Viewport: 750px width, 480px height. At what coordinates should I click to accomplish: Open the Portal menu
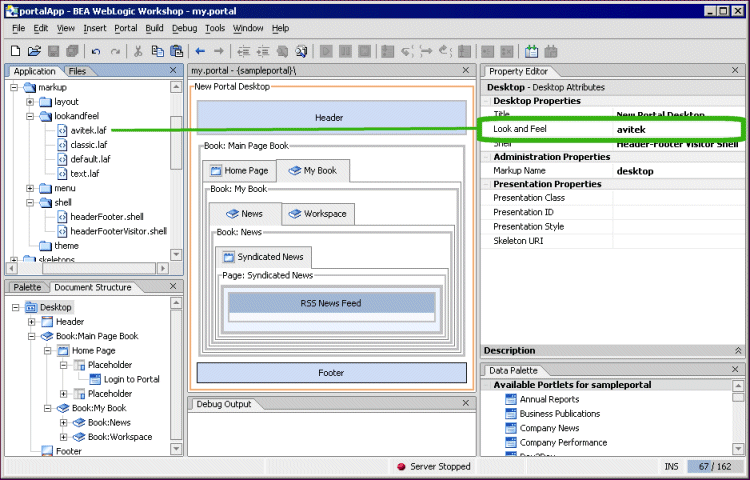tap(126, 28)
